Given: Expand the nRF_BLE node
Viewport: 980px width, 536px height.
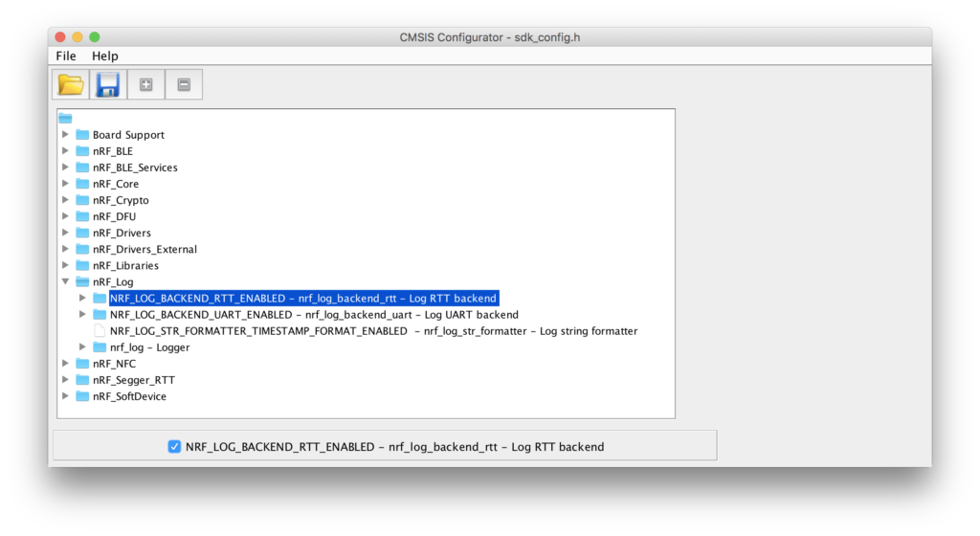Looking at the screenshot, I should click(65, 150).
